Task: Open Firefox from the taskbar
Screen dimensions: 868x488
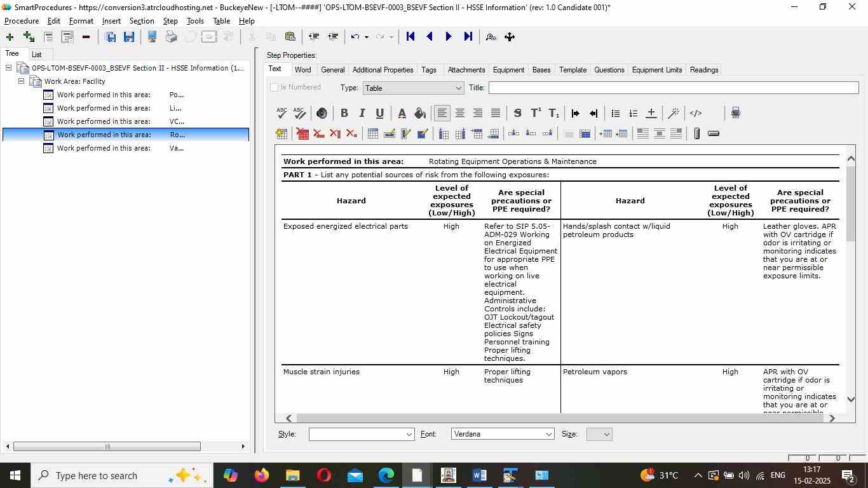Action: coord(261,475)
